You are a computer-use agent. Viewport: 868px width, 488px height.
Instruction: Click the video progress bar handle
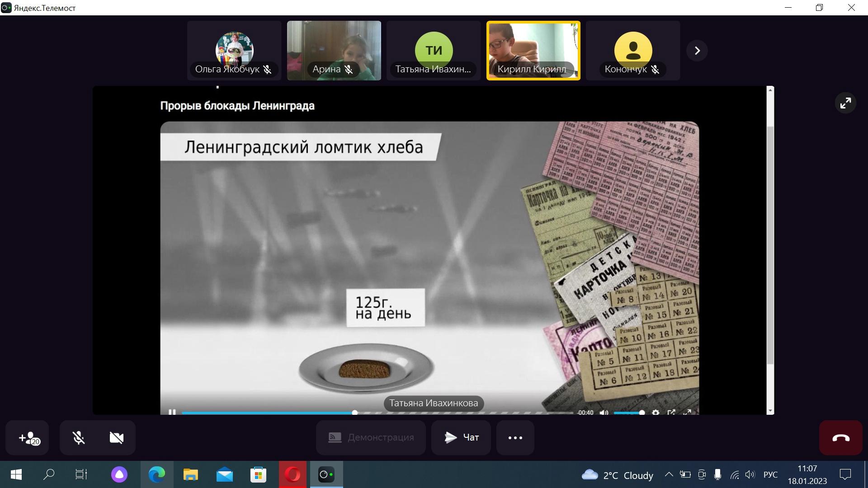[355, 412]
